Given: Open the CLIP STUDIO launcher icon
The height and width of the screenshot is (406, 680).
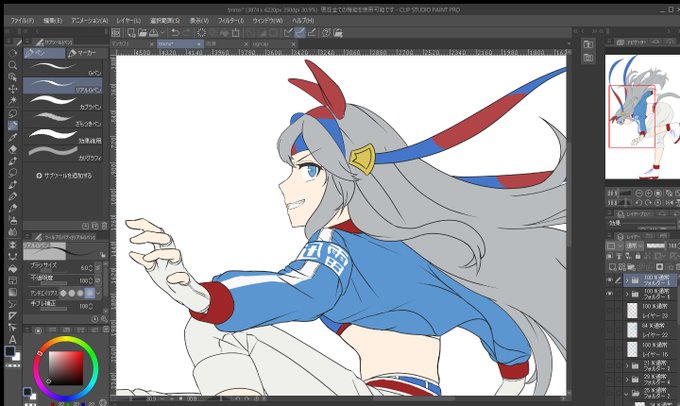Looking at the screenshot, I should click(116, 33).
